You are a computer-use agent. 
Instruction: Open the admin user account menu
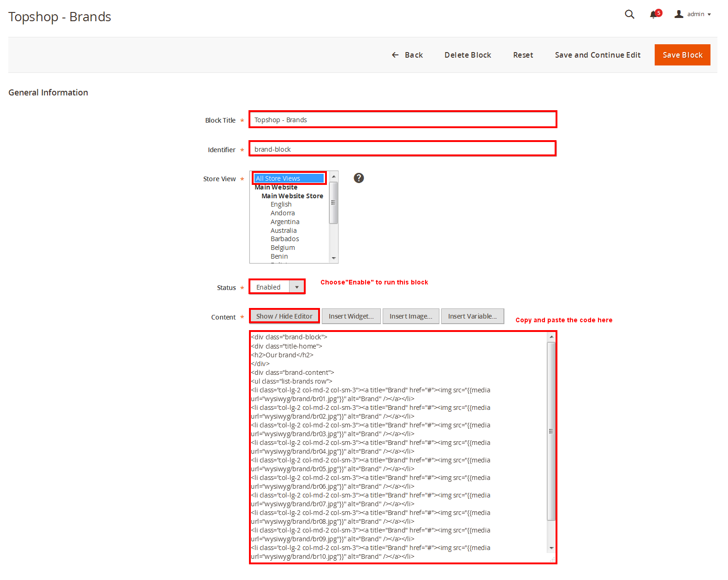[x=692, y=14]
